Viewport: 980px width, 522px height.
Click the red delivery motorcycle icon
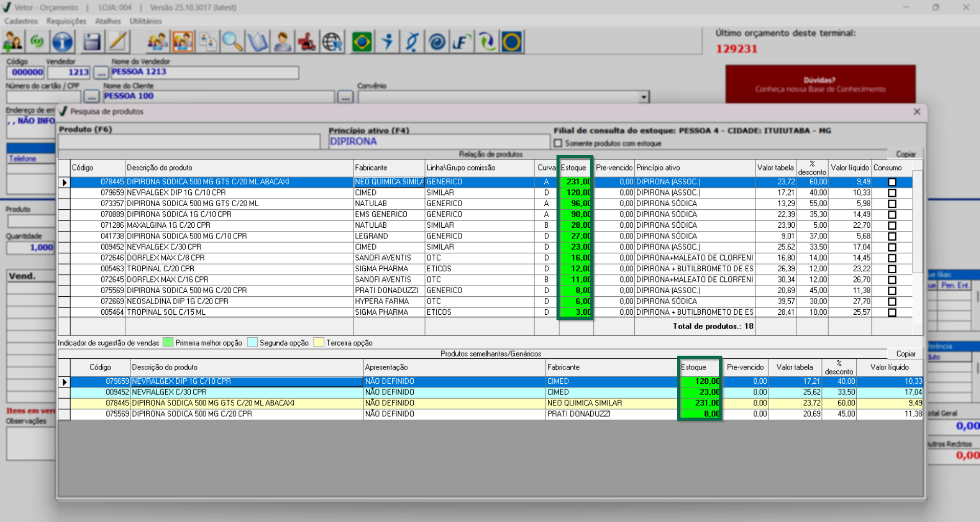tap(307, 41)
